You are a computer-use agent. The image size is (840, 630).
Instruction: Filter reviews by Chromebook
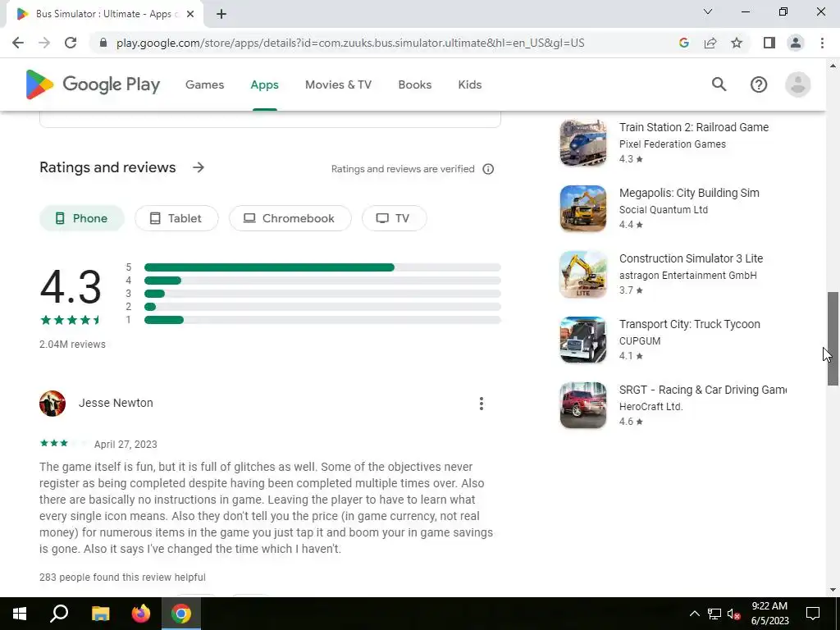pos(290,218)
